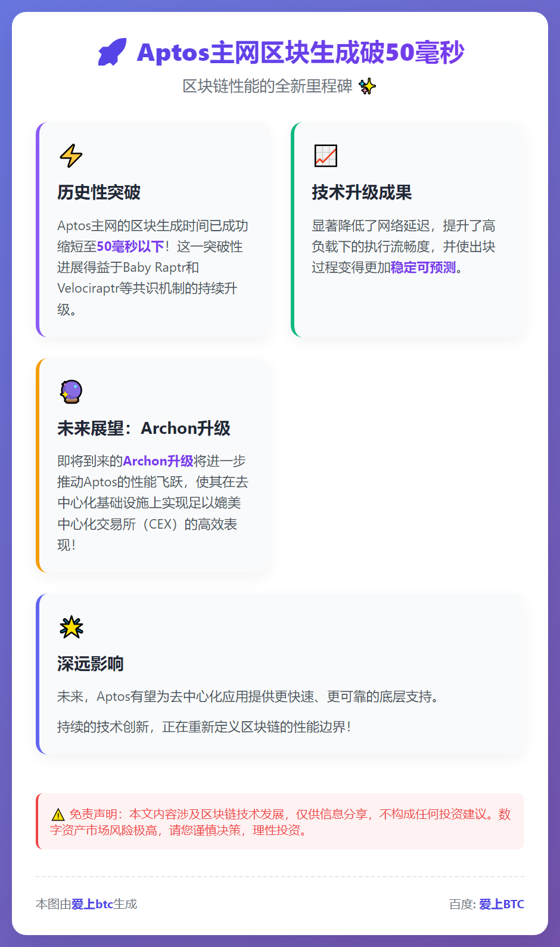Click the 爱上btc link in footer left

click(x=92, y=904)
